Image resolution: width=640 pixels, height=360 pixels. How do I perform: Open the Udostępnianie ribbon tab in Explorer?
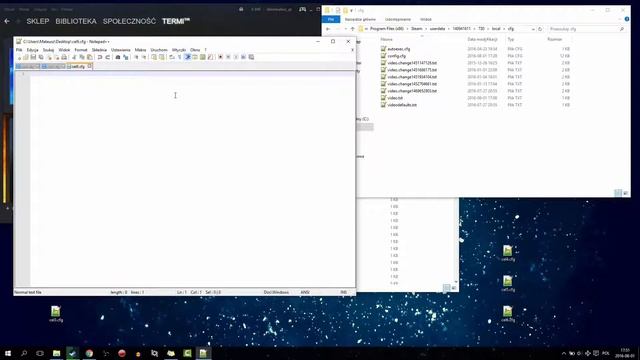pos(398,19)
